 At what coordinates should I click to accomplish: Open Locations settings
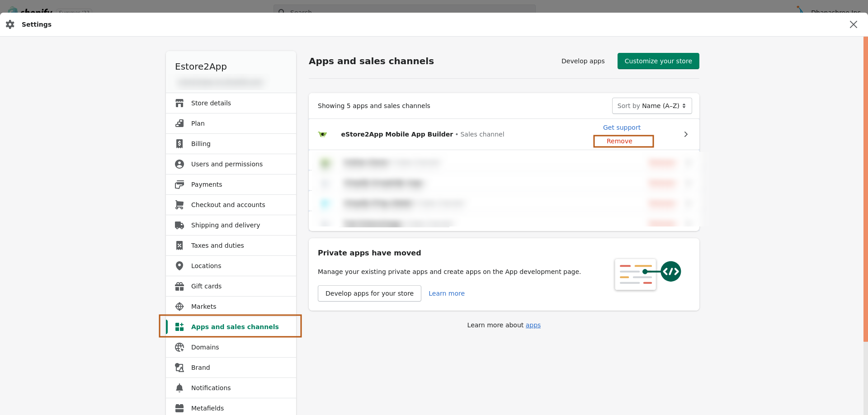pos(231,266)
